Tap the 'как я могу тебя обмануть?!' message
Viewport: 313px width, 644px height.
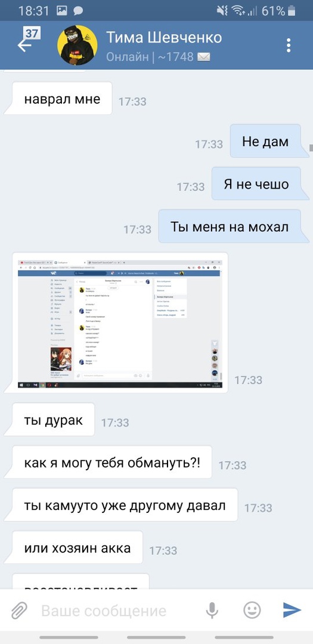111,463
